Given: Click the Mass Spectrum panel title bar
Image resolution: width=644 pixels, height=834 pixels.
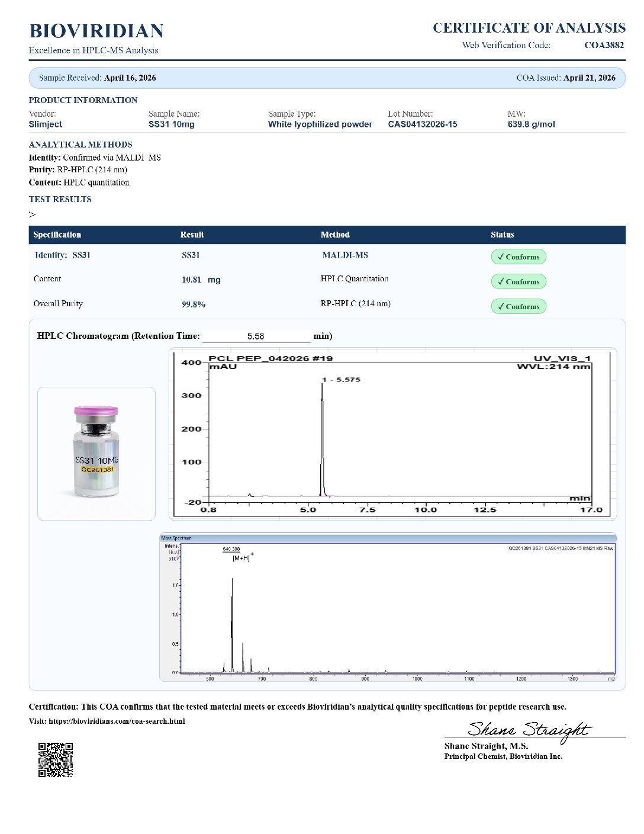Looking at the screenshot, I should point(388,538).
